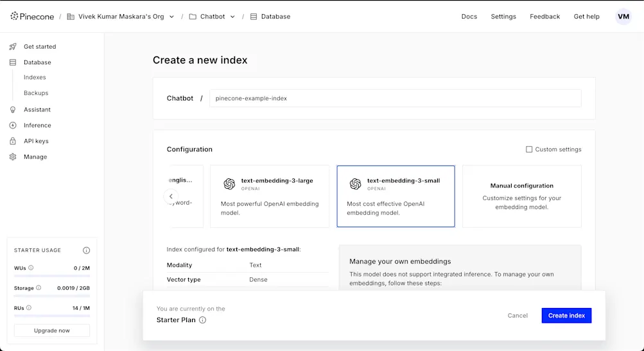Viewport: 644px width, 351px height.
Task: Open the VM user avatar menu
Action: coord(623,17)
